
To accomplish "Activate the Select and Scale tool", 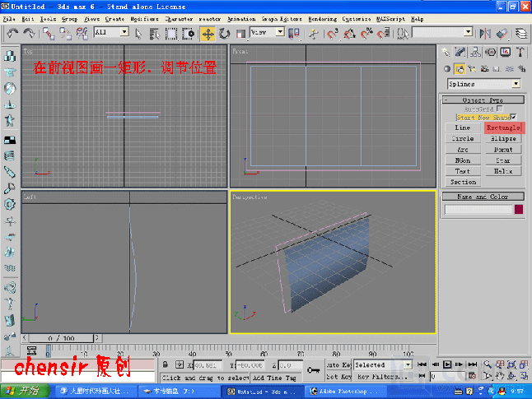I will coord(241,34).
